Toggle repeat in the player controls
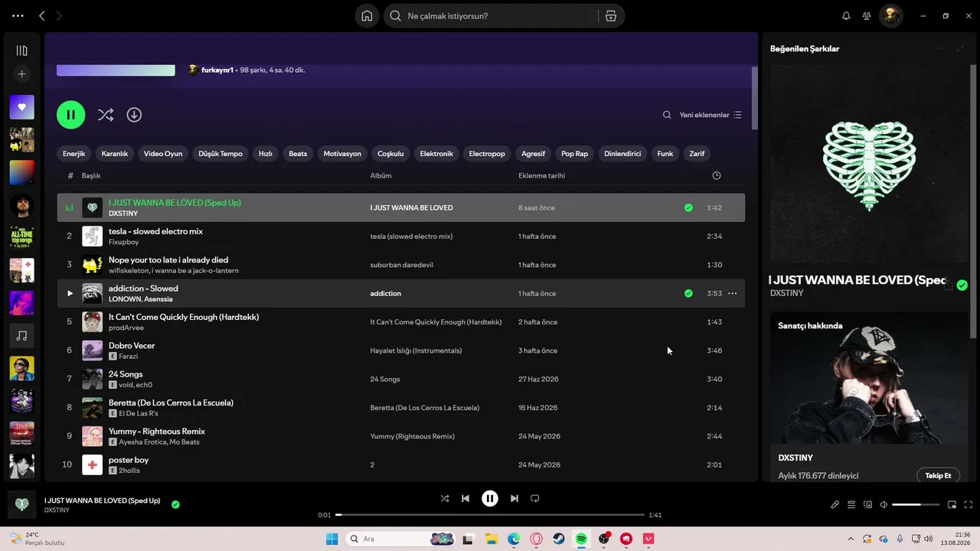This screenshot has width=980, height=551. (535, 498)
